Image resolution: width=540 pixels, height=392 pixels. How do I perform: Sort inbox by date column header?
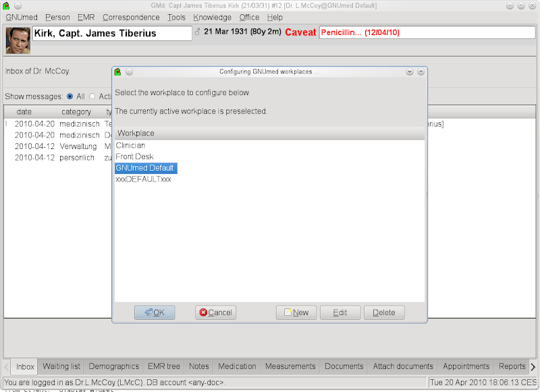click(24, 112)
